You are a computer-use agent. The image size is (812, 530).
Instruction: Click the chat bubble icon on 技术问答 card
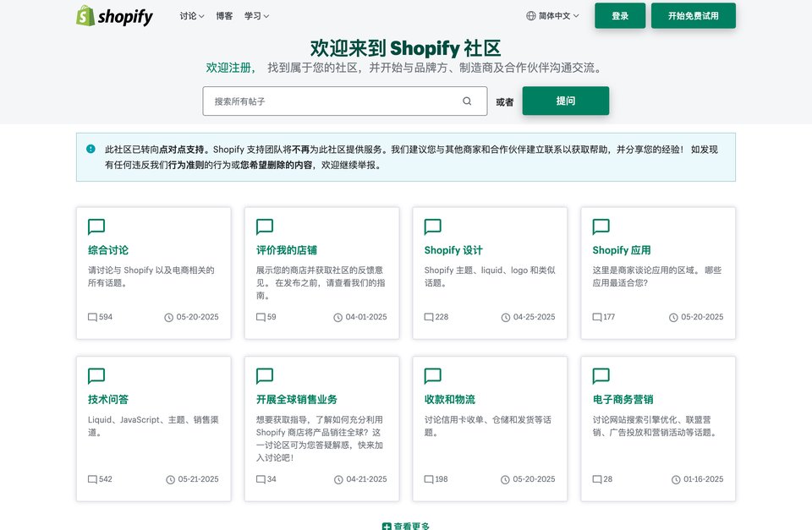[x=96, y=376]
